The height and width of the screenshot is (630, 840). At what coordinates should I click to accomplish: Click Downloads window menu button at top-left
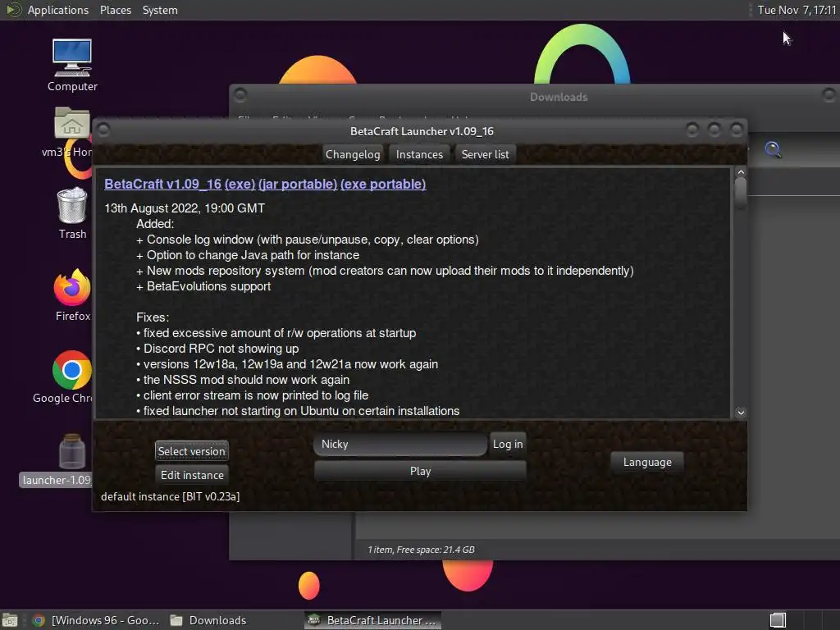pyautogui.click(x=240, y=95)
